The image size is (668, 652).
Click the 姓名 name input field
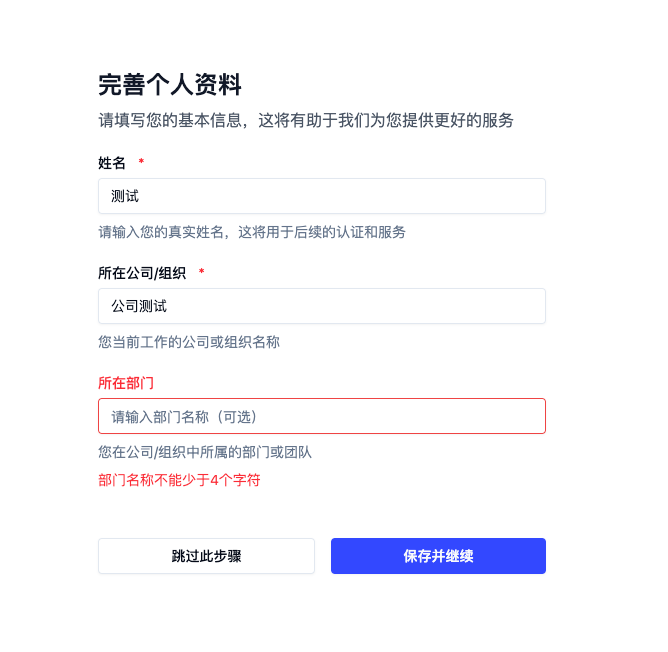tap(321, 196)
